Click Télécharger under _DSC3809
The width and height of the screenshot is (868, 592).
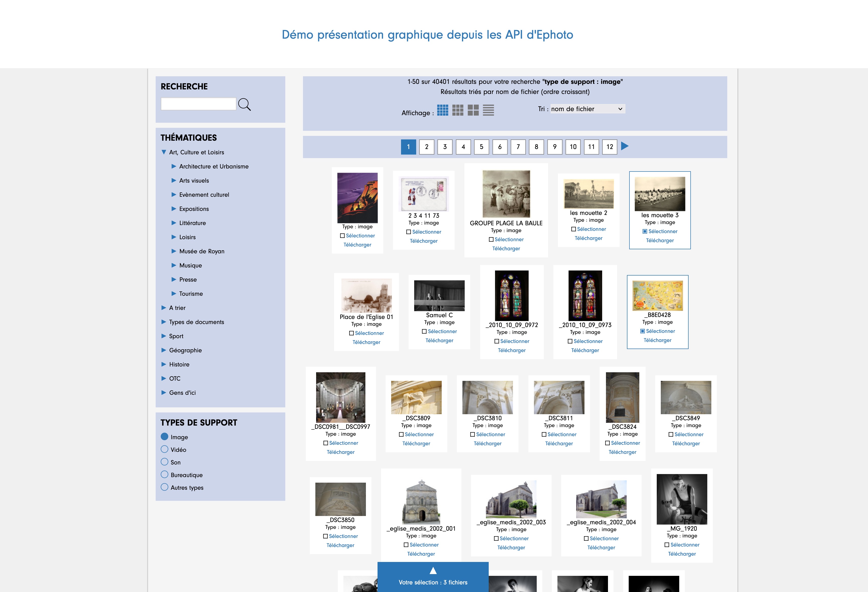click(416, 443)
